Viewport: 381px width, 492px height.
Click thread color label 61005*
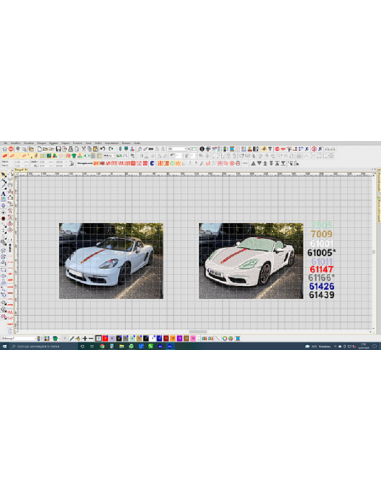(321, 253)
